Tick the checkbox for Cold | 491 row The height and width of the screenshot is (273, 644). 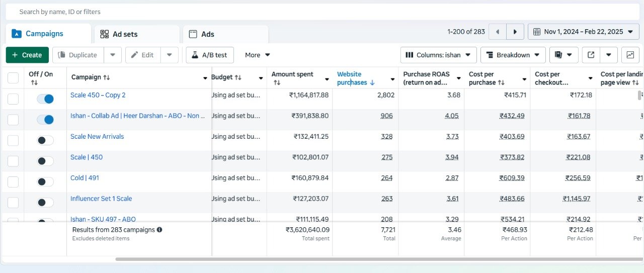[x=13, y=181]
